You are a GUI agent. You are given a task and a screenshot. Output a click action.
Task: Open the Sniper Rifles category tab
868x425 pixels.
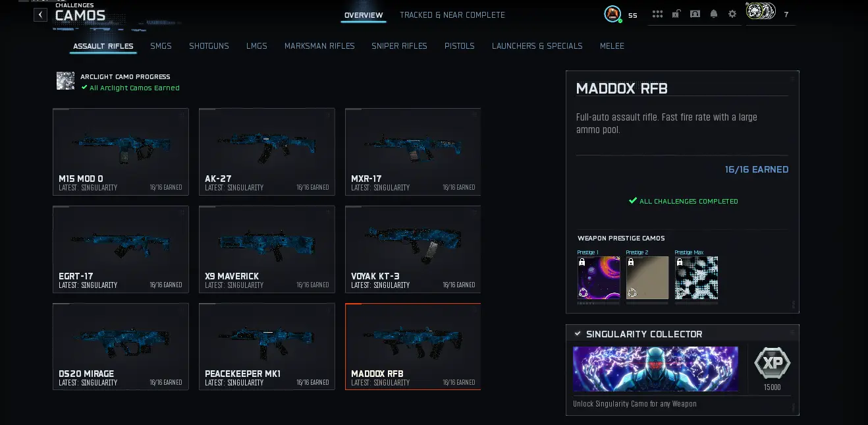399,46
